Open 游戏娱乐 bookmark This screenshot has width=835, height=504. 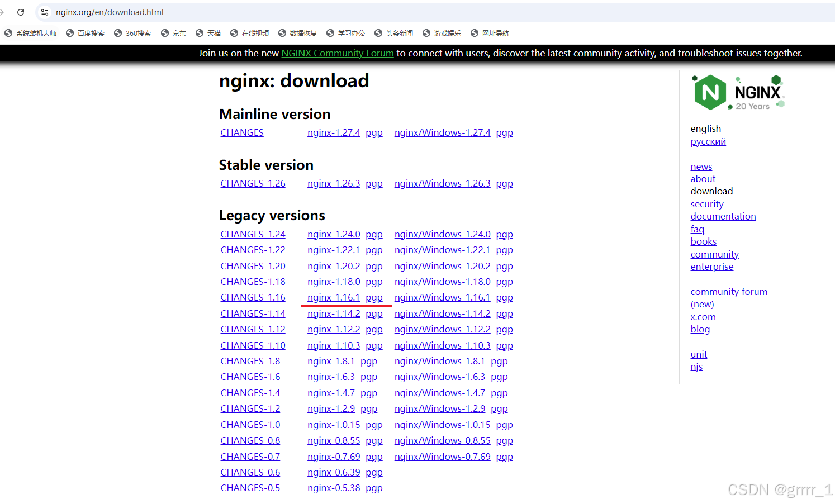point(442,33)
